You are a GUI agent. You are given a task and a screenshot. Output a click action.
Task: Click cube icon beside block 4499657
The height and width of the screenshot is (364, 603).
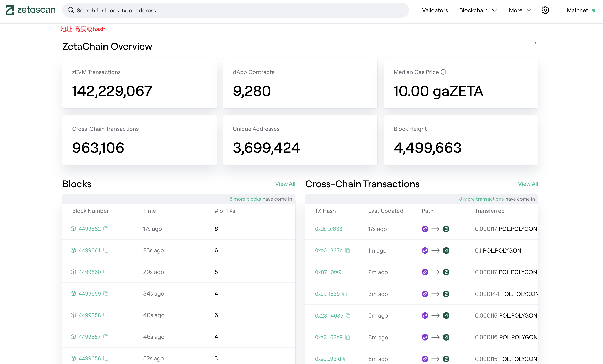[73, 337]
